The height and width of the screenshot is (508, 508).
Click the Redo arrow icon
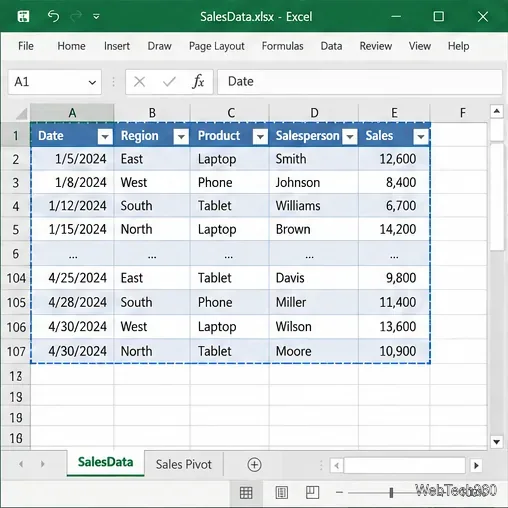coord(76,16)
